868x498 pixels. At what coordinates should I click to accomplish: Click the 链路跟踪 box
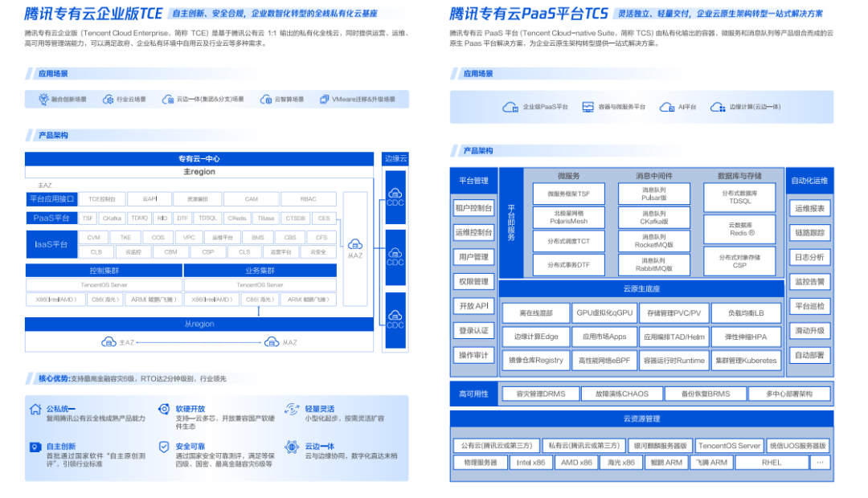(x=810, y=232)
